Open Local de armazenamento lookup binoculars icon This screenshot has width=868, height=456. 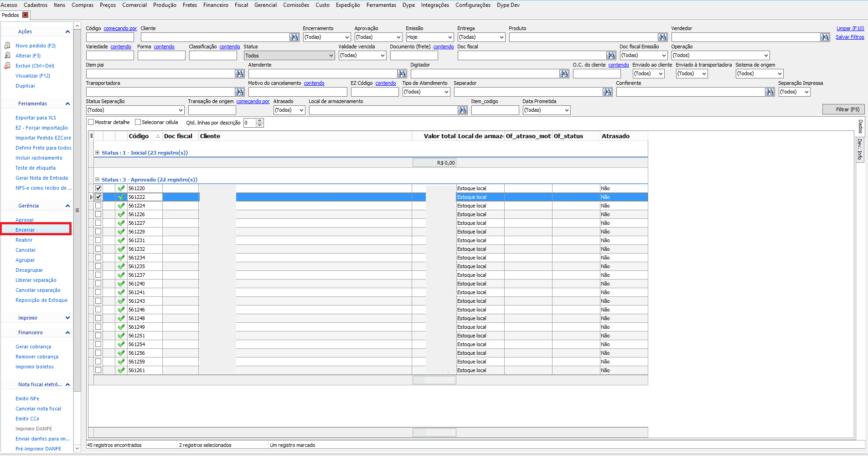pyautogui.click(x=462, y=110)
